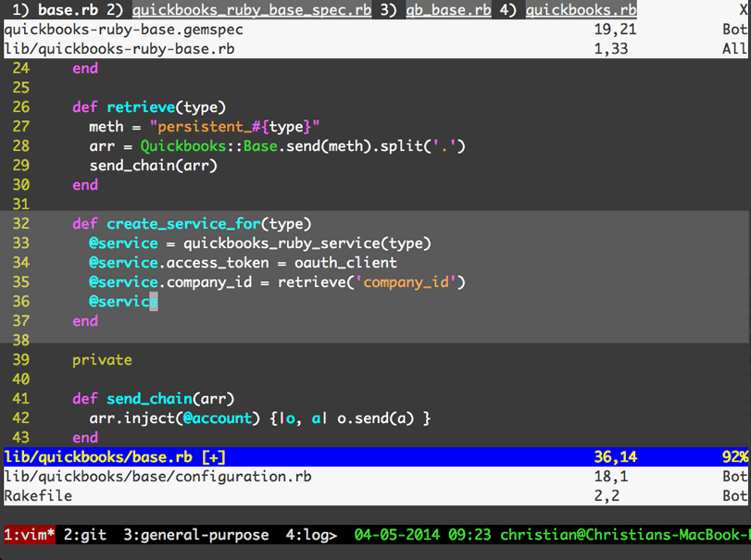Click split('.') on line 28
751x560 pixels.
(422, 146)
